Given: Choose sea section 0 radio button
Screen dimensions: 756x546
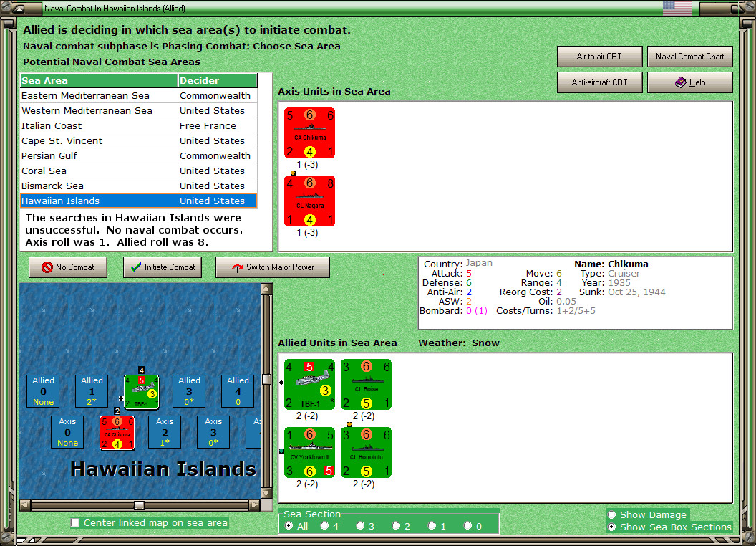Looking at the screenshot, I should coord(467,526).
